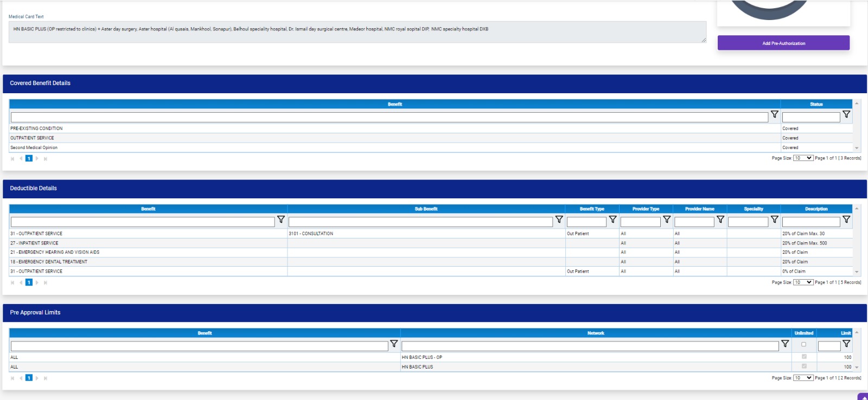Screen dimensions: 868x400
Task: Click the Add Pre-Authorization button
Action: tap(783, 43)
